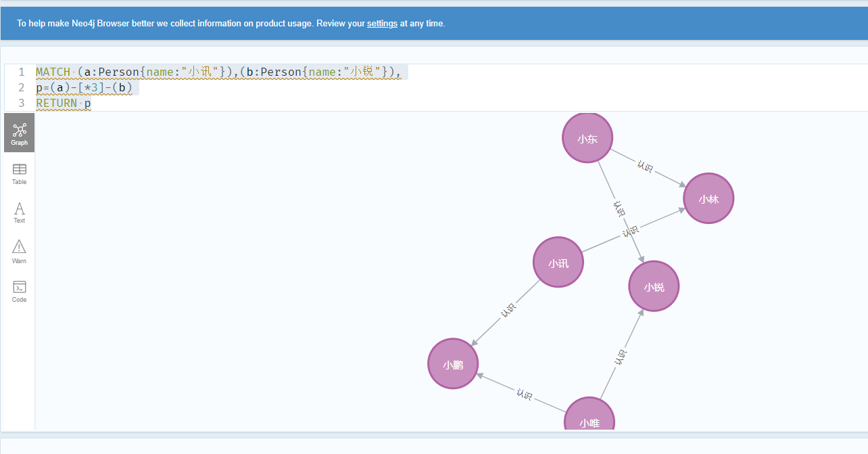
Task: Pick the 小鹏 node
Action: (x=452, y=364)
